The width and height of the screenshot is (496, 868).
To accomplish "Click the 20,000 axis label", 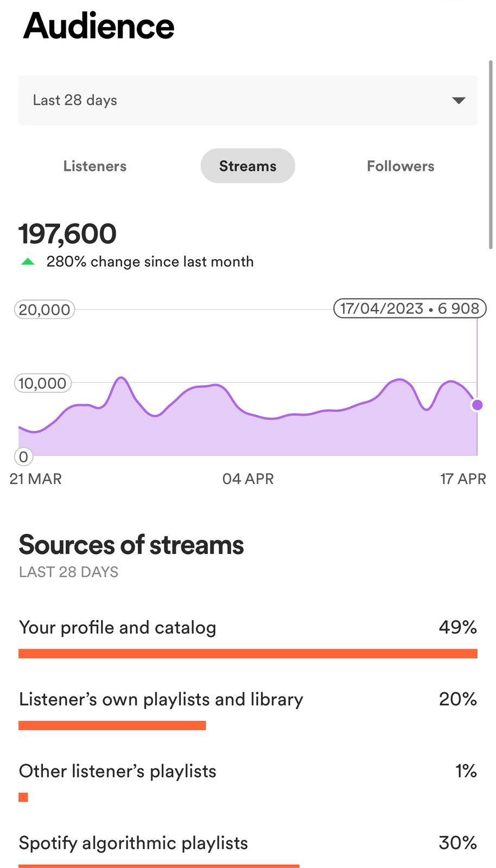I will pyautogui.click(x=44, y=310).
